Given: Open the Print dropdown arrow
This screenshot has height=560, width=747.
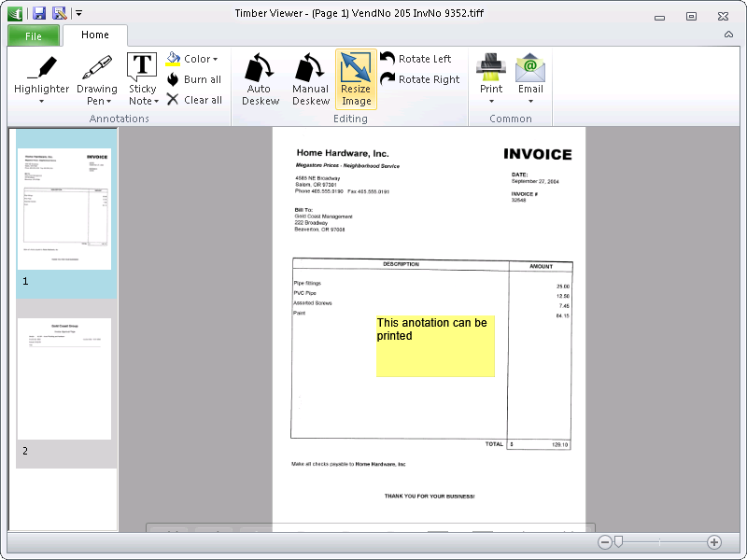Looking at the screenshot, I should 491,101.
